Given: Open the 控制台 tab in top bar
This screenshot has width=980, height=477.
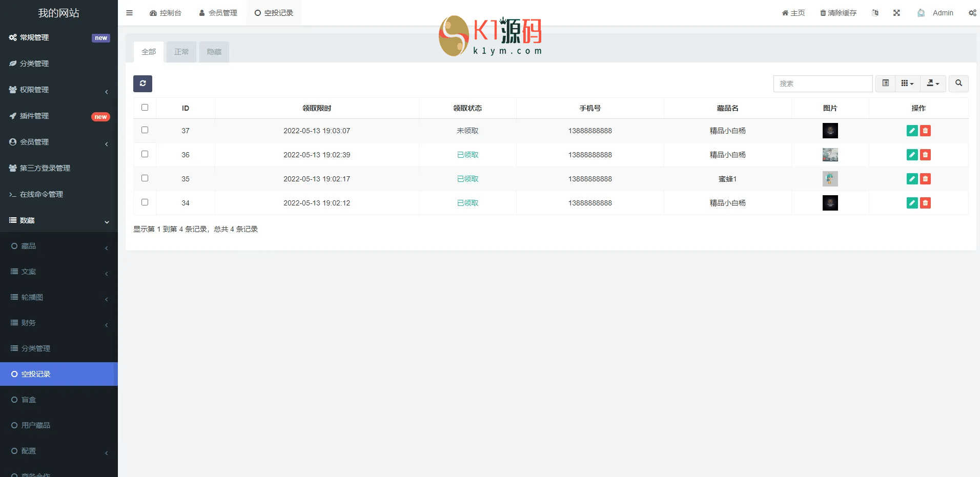Looking at the screenshot, I should [166, 13].
